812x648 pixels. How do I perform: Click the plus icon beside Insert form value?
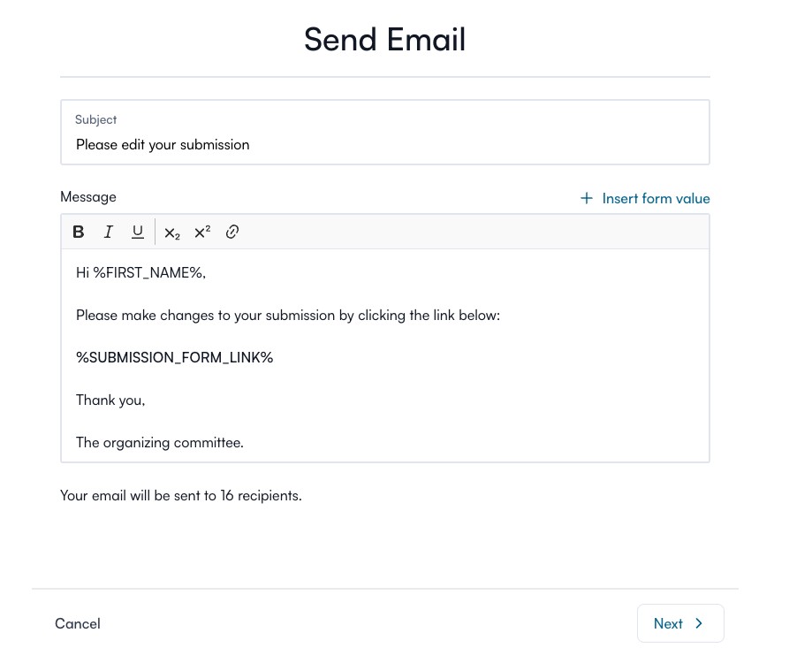pos(587,198)
